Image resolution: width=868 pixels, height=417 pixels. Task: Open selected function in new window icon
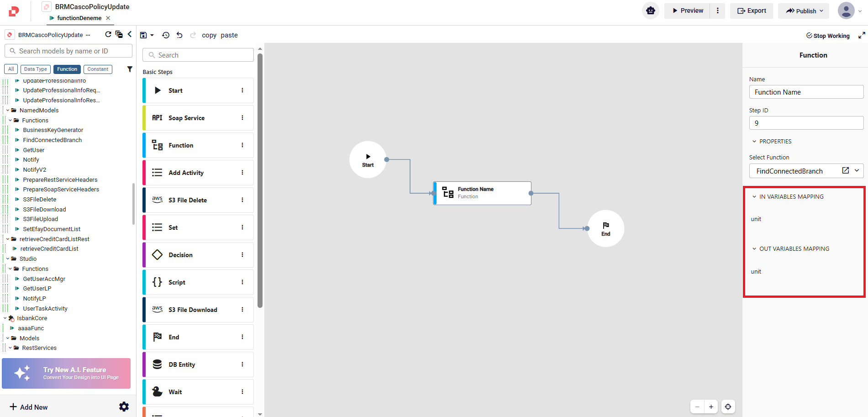pyautogui.click(x=846, y=170)
